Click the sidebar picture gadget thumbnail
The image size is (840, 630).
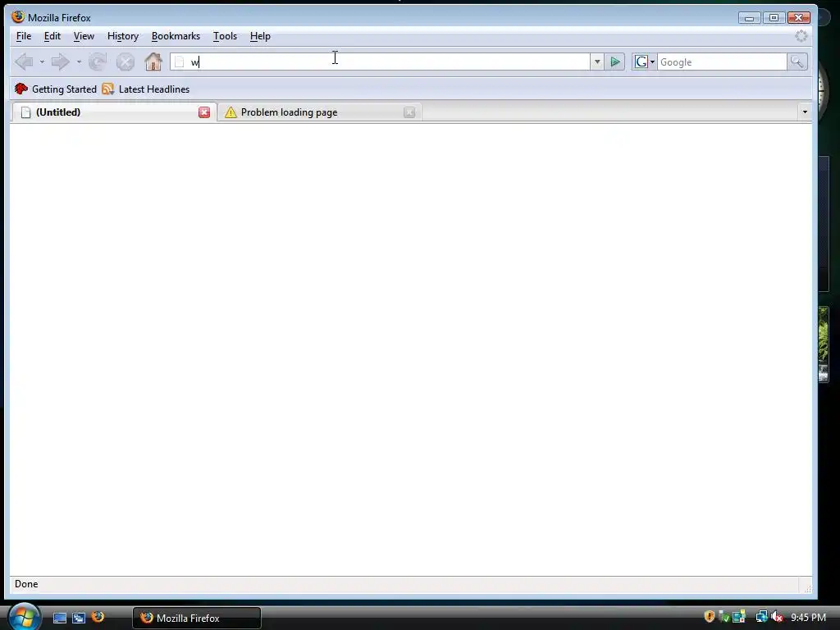[x=824, y=344]
